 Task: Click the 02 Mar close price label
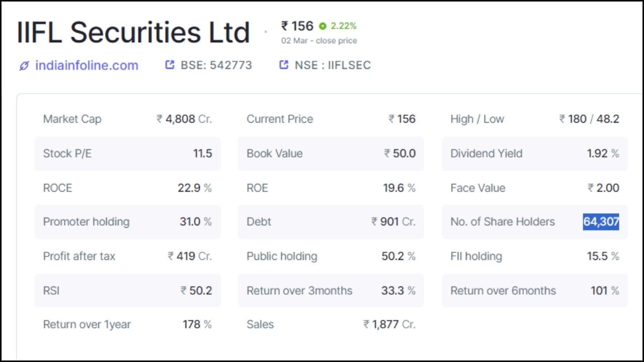[x=319, y=41]
